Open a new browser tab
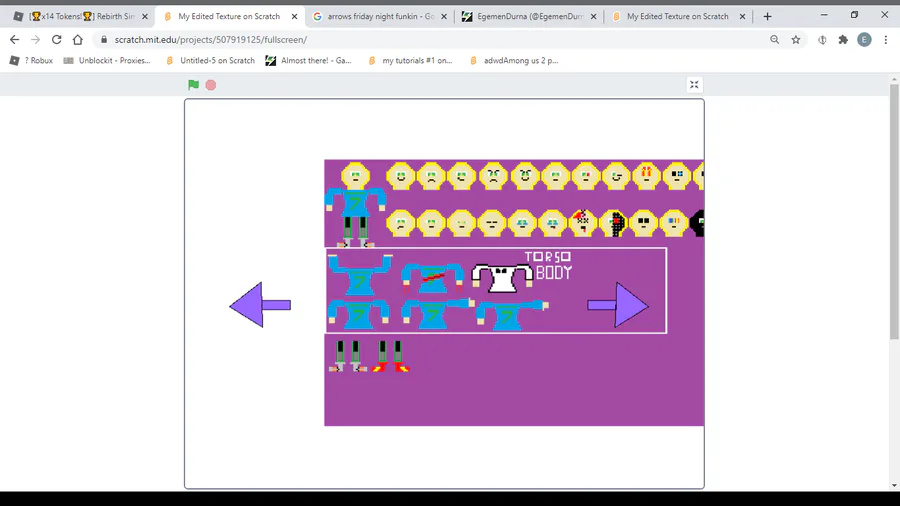 tap(767, 17)
